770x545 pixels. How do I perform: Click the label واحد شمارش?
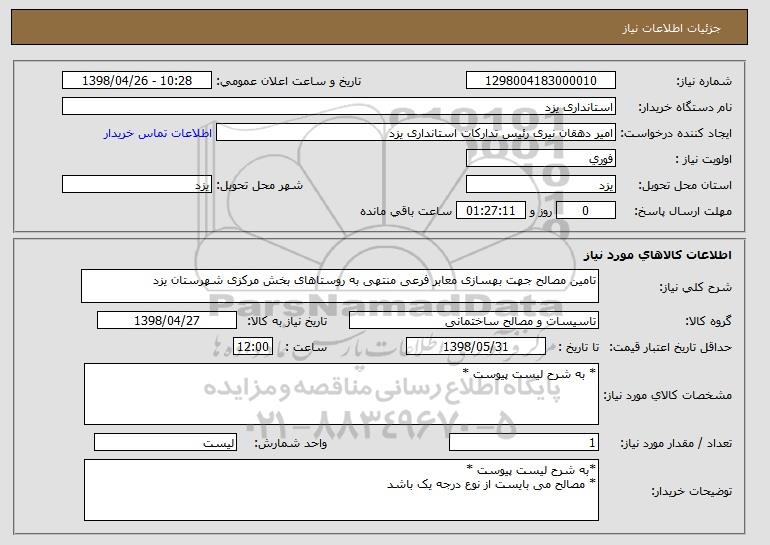point(291,443)
